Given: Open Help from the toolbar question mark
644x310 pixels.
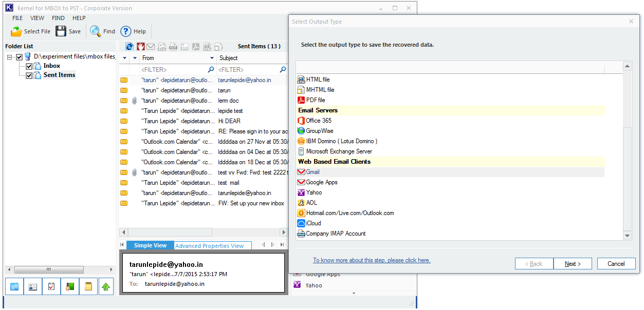Looking at the screenshot, I should [126, 31].
